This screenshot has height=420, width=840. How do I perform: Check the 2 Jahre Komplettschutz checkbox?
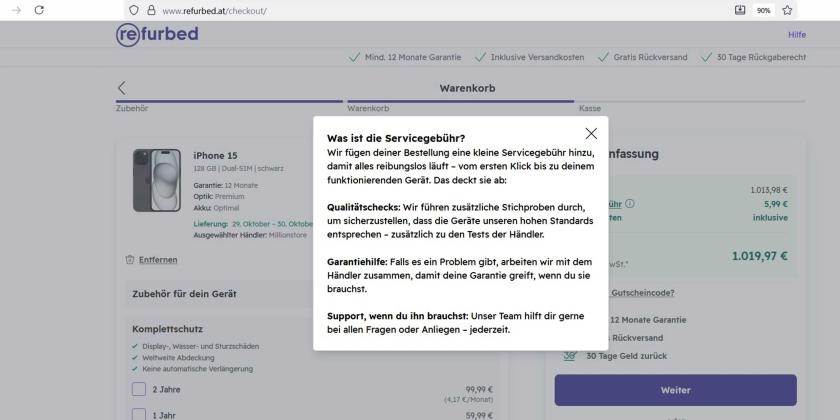(139, 389)
